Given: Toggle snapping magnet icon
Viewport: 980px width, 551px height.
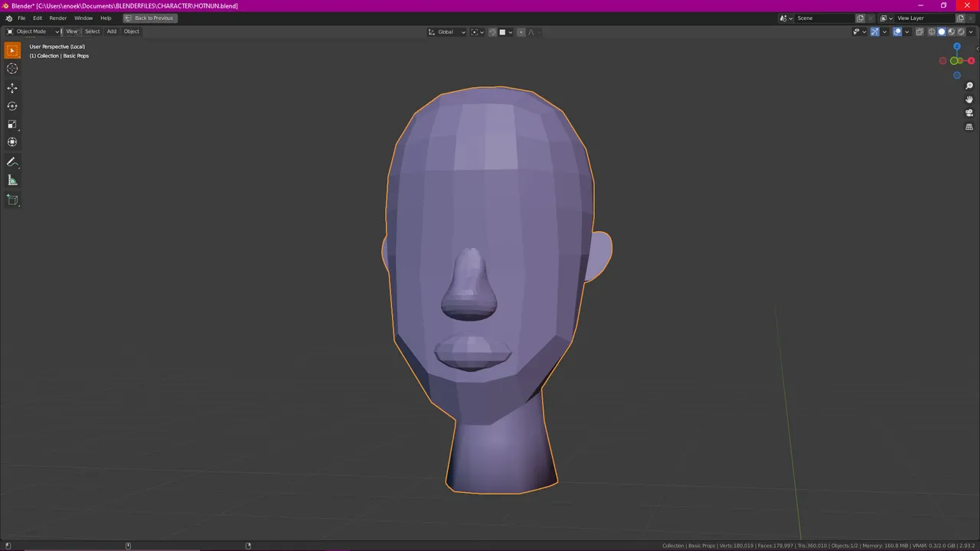Looking at the screenshot, I should tap(492, 32).
